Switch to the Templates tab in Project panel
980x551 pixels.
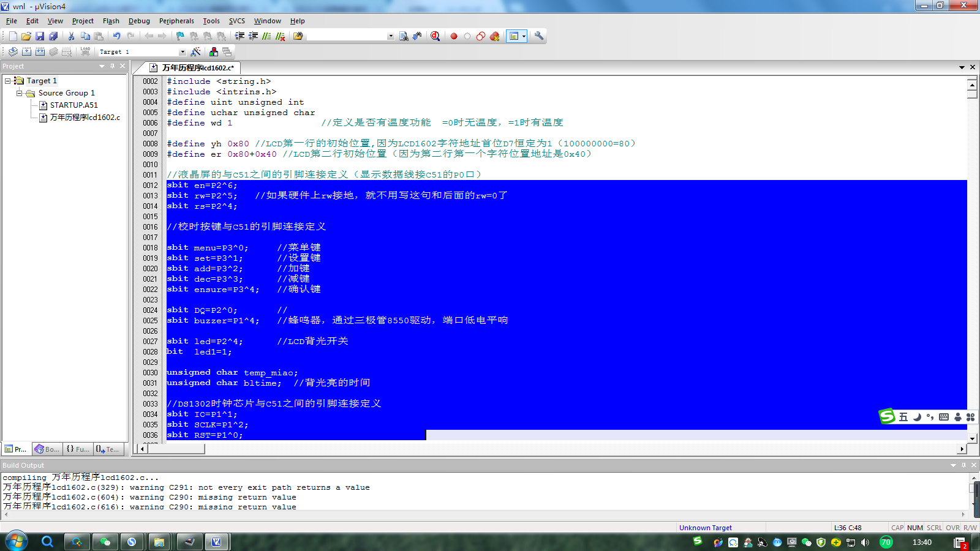(x=108, y=449)
